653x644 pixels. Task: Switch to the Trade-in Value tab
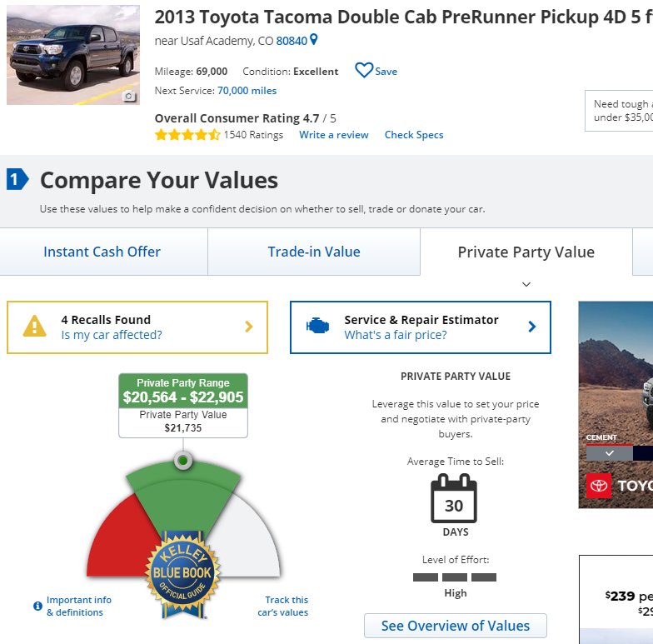tap(314, 252)
